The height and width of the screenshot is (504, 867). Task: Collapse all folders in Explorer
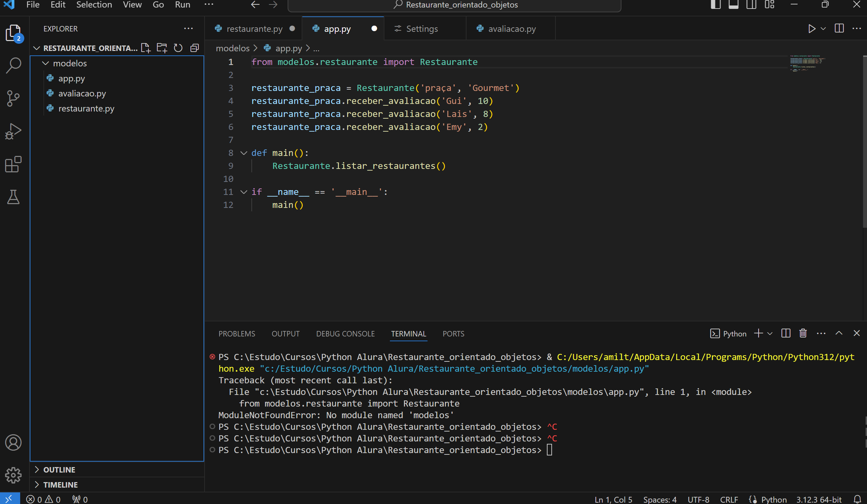click(194, 48)
